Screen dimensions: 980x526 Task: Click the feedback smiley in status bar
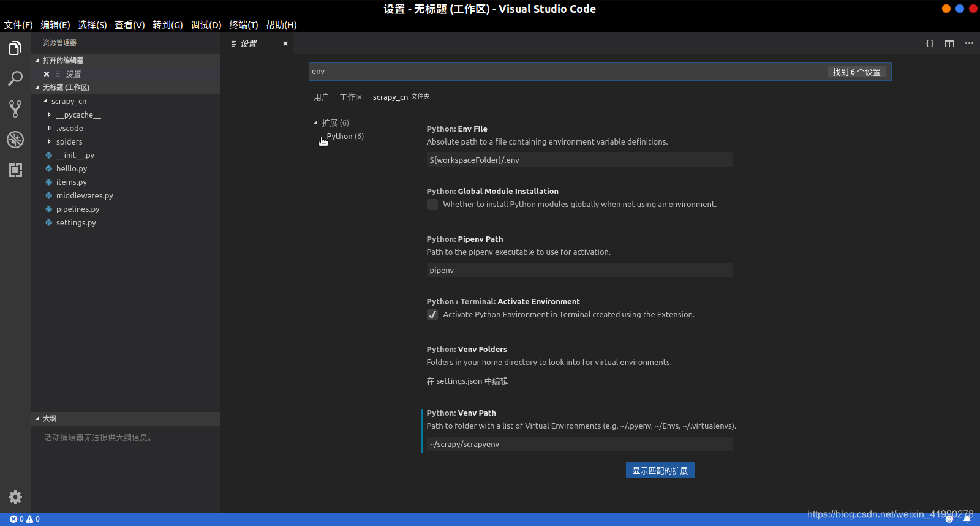[x=949, y=519]
